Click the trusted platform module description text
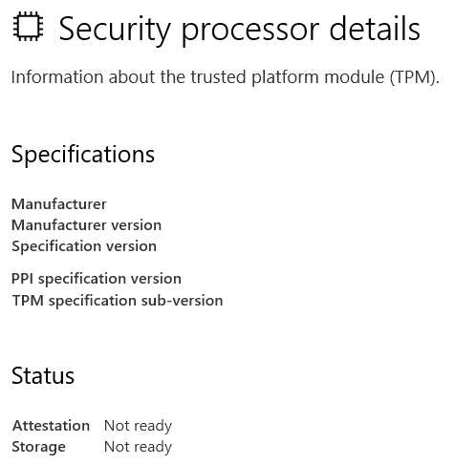 226,77
